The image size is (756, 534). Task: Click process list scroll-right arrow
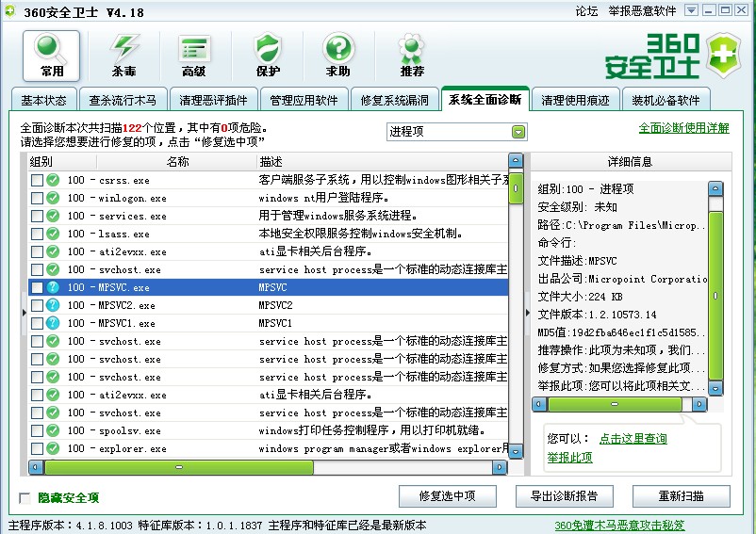[x=500, y=467]
